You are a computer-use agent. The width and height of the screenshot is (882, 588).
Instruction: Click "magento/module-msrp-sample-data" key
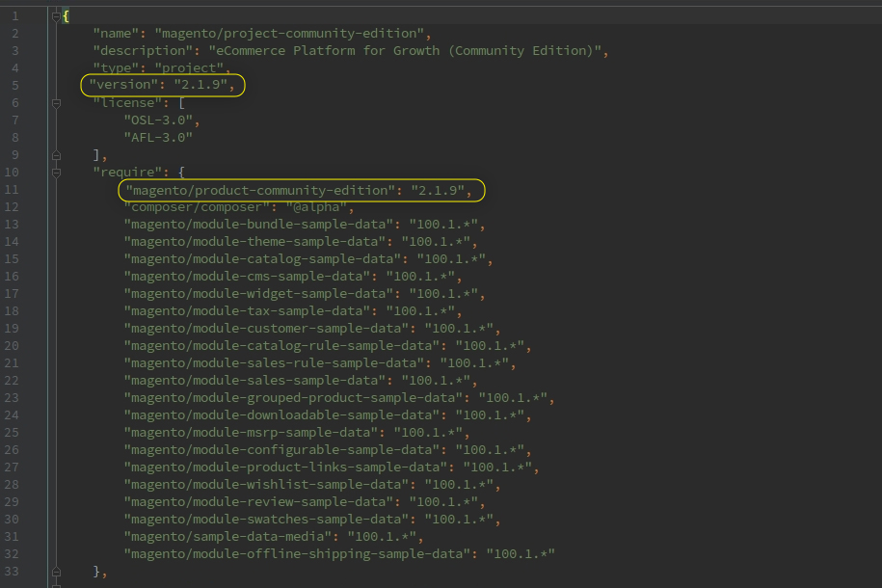[251, 433]
